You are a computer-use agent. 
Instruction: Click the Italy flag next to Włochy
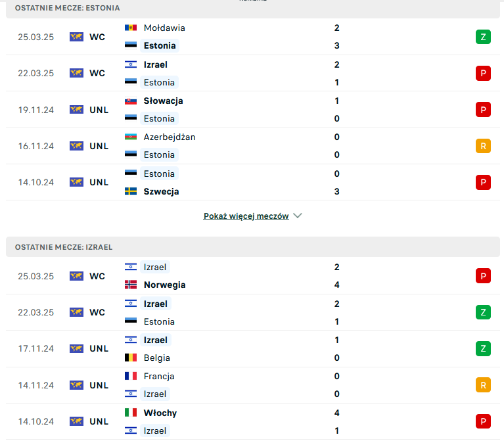pos(131,413)
